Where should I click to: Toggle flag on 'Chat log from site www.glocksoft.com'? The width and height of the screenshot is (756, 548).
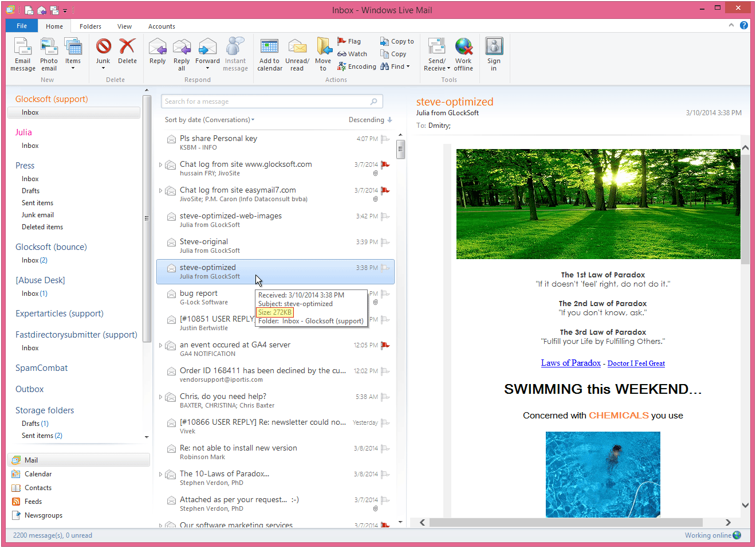coord(385,165)
